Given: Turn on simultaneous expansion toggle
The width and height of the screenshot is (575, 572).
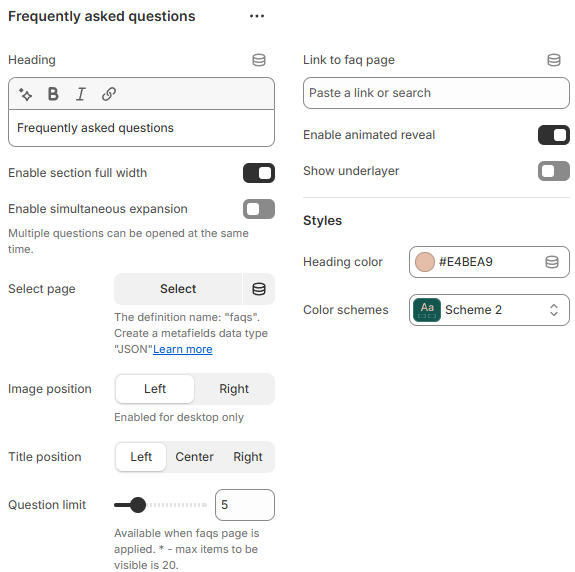Looking at the screenshot, I should (259, 209).
